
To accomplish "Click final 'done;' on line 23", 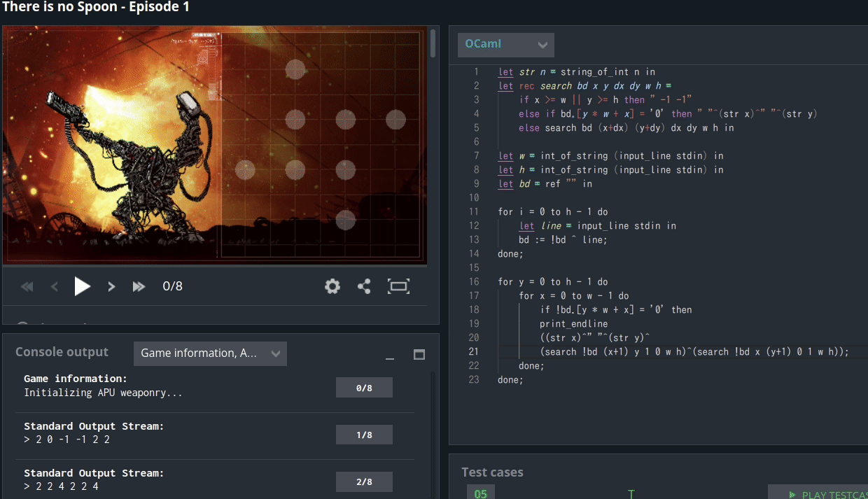I will 510,379.
